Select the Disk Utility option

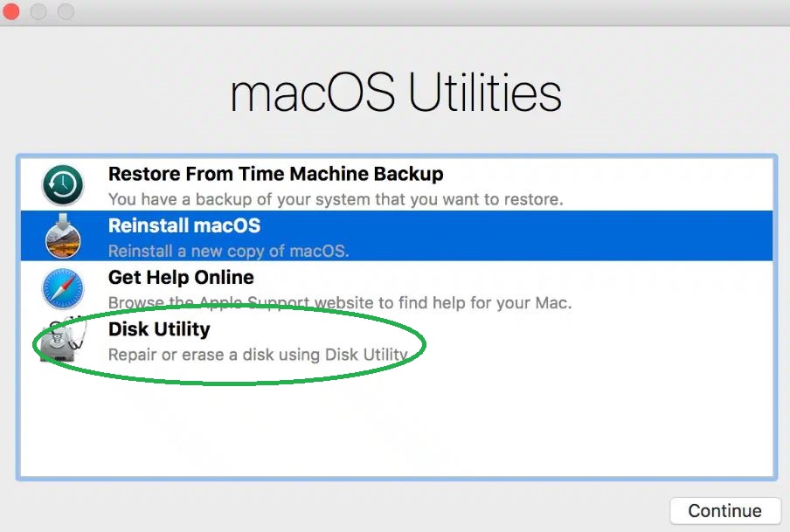pyautogui.click(x=158, y=330)
